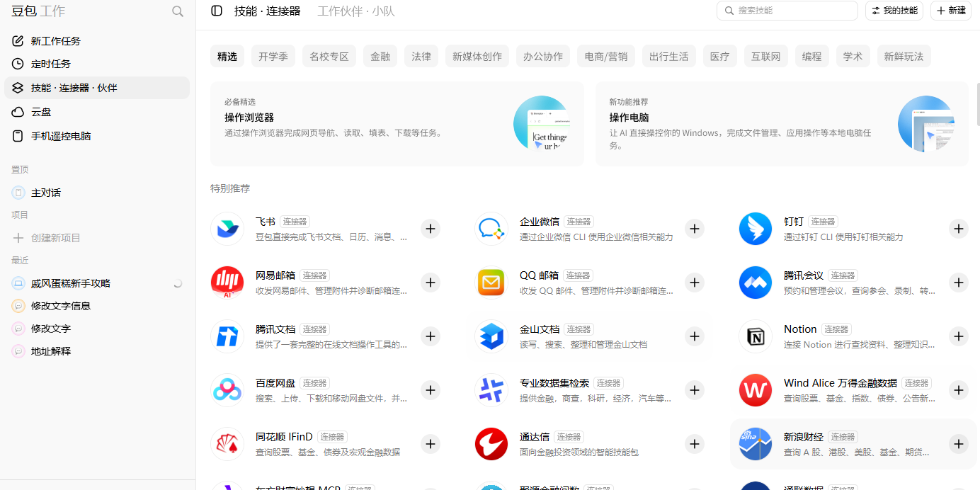Add the 金山文档 connector with plus button
This screenshot has height=490, width=980.
click(x=695, y=336)
